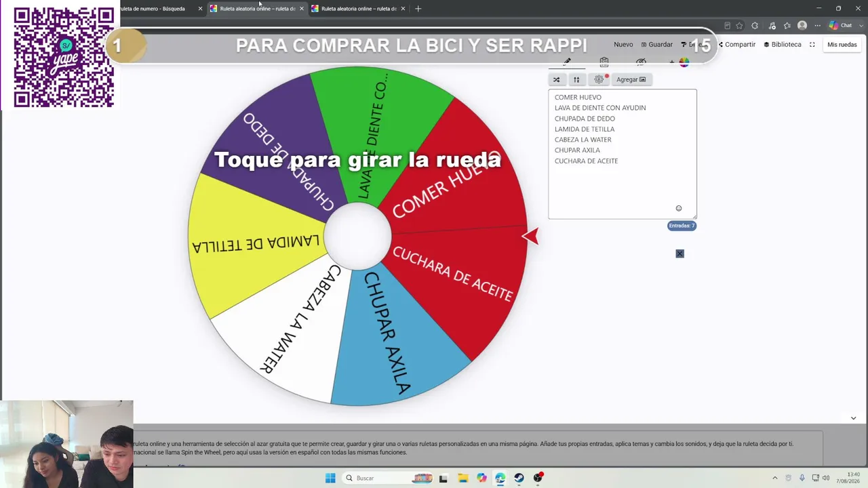Open Copilot from the taskbar

click(x=481, y=478)
